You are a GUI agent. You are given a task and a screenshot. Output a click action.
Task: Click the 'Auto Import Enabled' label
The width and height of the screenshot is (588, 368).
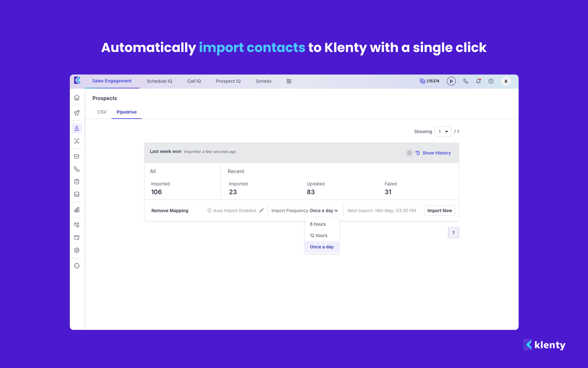235,210
